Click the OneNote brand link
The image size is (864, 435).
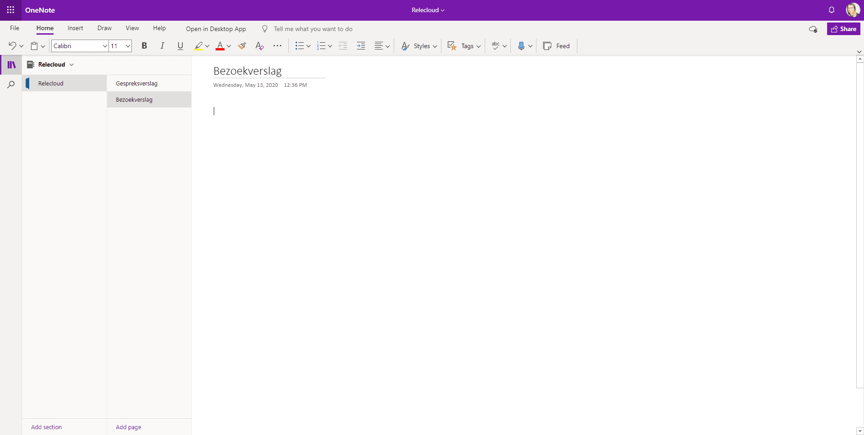[x=40, y=10]
